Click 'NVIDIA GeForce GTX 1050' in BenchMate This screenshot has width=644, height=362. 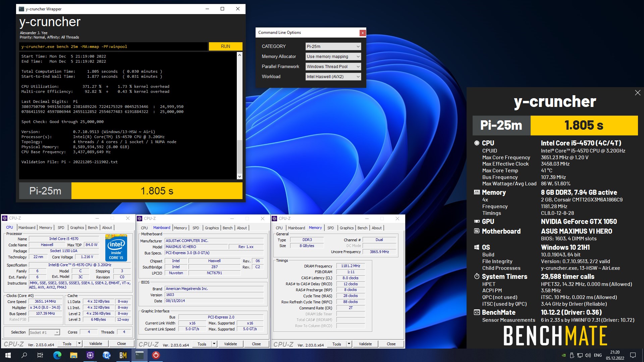[x=579, y=222]
